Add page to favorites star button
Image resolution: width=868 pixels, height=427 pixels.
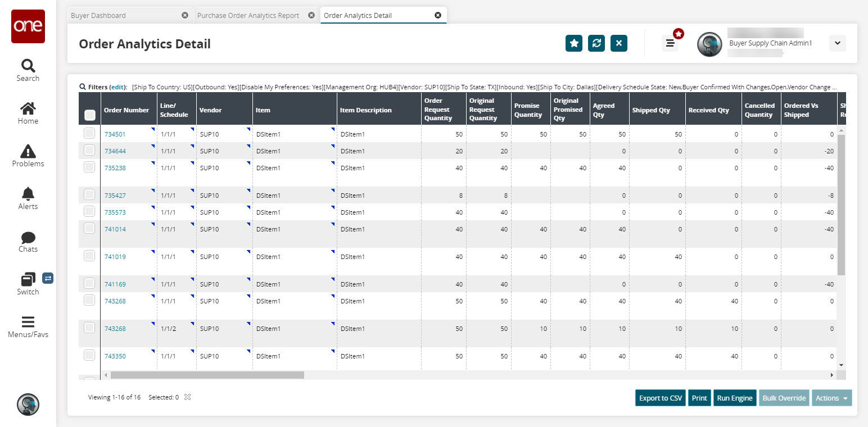point(574,43)
